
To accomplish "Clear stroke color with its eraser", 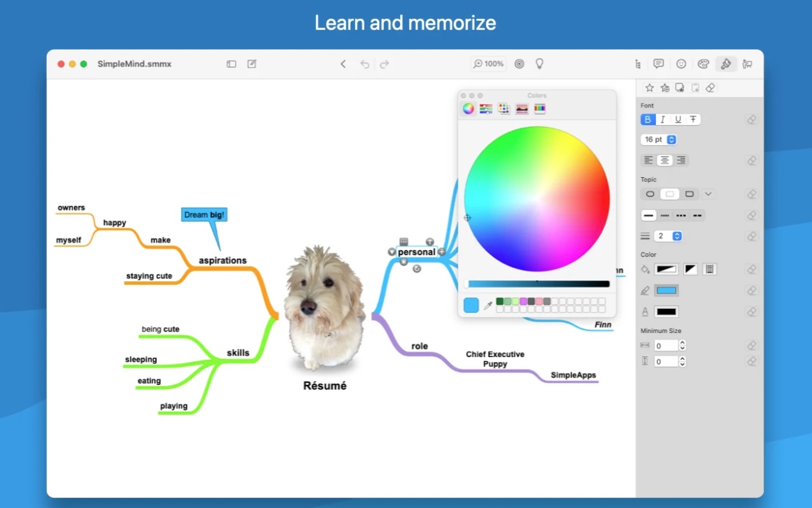I will [x=752, y=291].
